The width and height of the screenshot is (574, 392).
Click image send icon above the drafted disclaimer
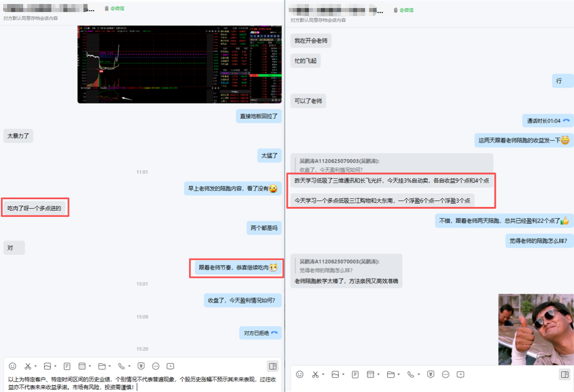tap(47, 366)
